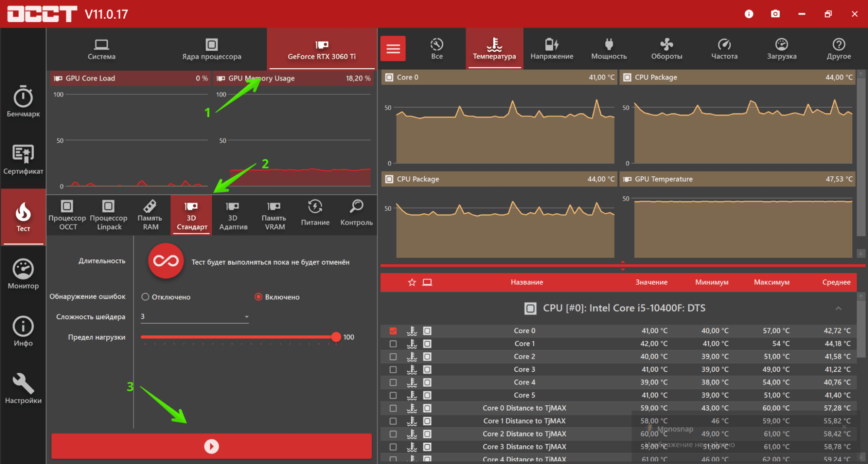Viewport: 868px width, 464px height.
Task: Click the GPU Temperature graph header
Action: 737,179
